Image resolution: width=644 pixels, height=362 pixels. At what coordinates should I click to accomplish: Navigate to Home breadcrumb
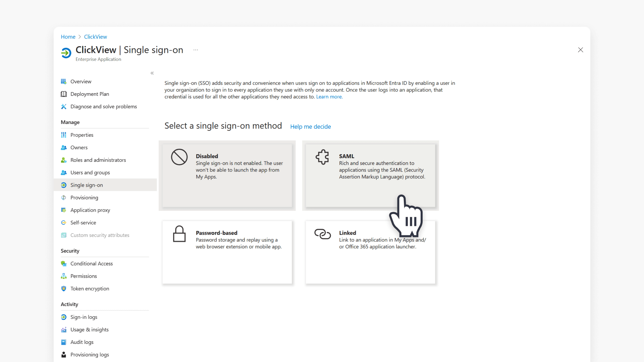pyautogui.click(x=68, y=37)
